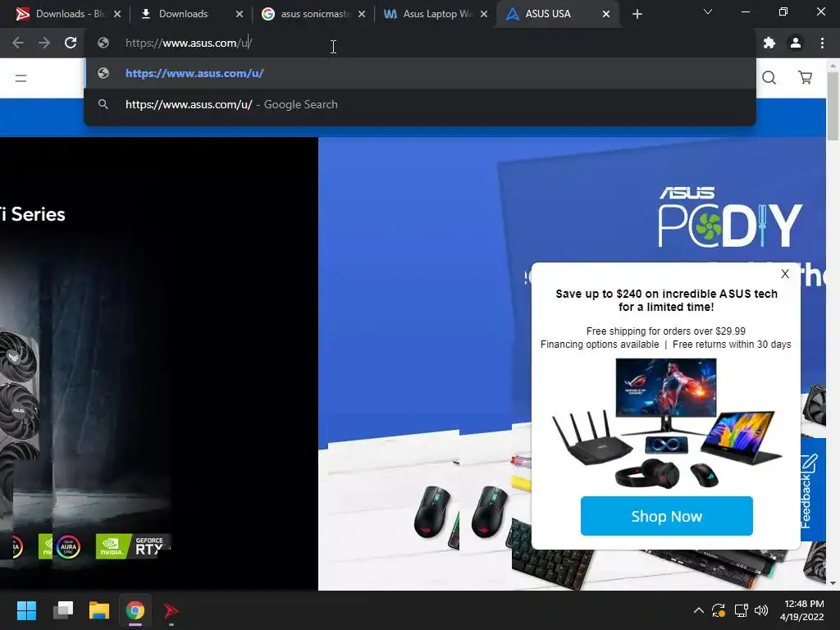Open the Windows Start menu

tap(26, 610)
